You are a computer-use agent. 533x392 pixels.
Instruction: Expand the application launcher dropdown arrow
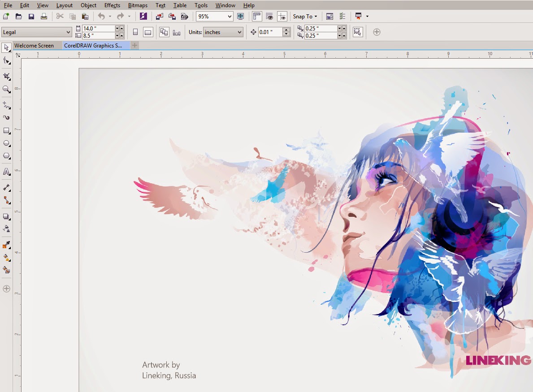(x=367, y=16)
